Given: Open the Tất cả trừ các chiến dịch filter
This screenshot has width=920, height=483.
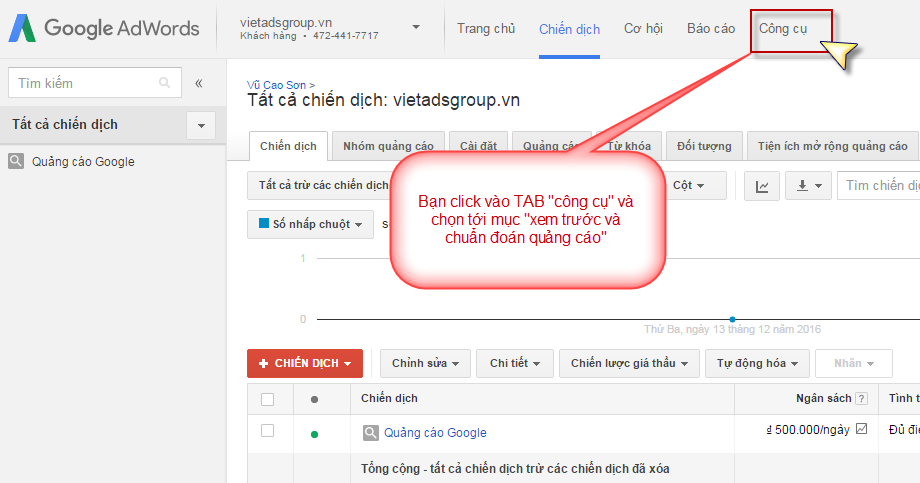Looking at the screenshot, I should pyautogui.click(x=319, y=185).
